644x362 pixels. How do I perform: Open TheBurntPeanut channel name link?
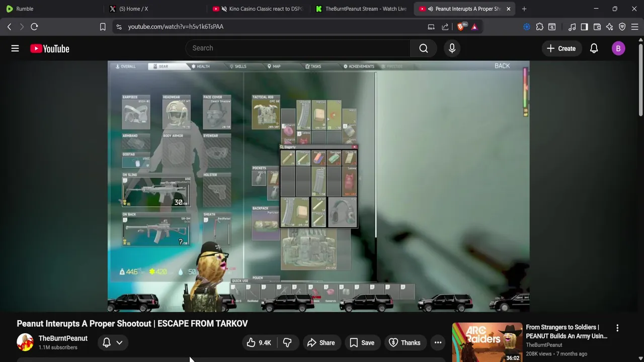pyautogui.click(x=63, y=338)
